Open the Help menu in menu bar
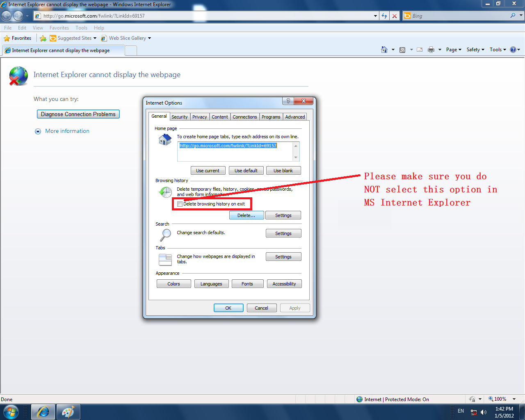This screenshot has width=525, height=420. (99, 28)
